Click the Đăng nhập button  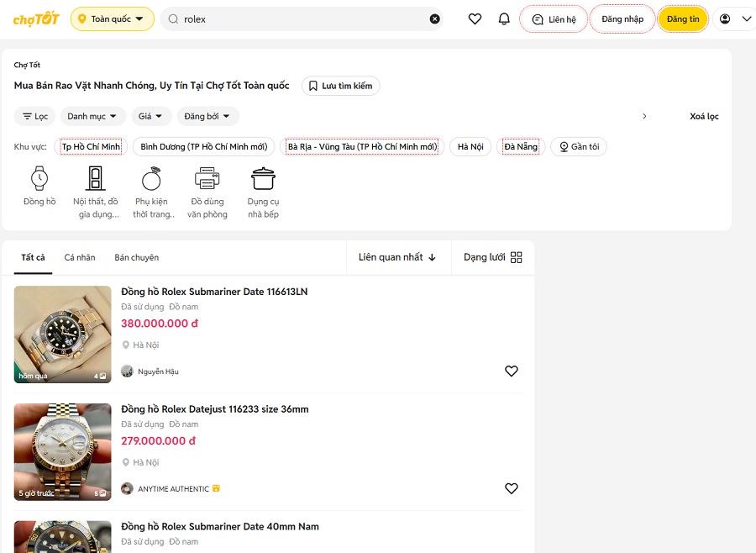pos(622,18)
